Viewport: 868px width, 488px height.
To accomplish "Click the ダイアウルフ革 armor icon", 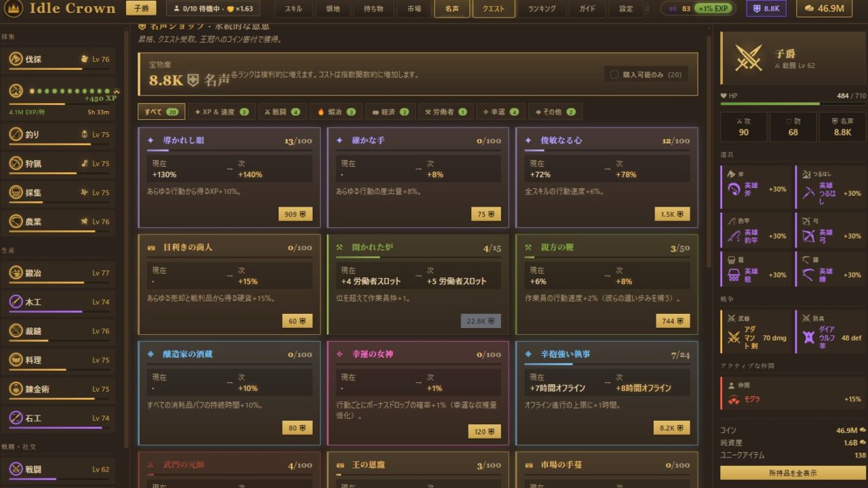I will point(808,337).
